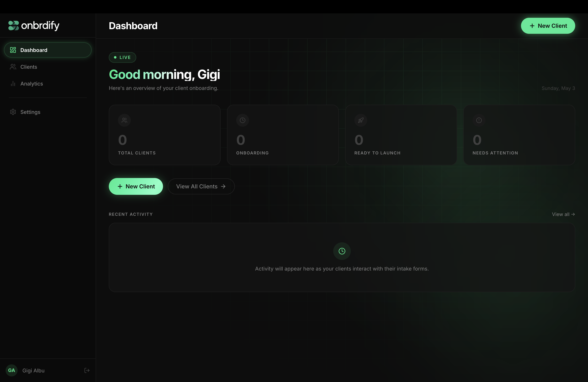Viewport: 588px width, 382px height.
Task: Click the RECENT ACTIVITY heading
Action: 131,214
